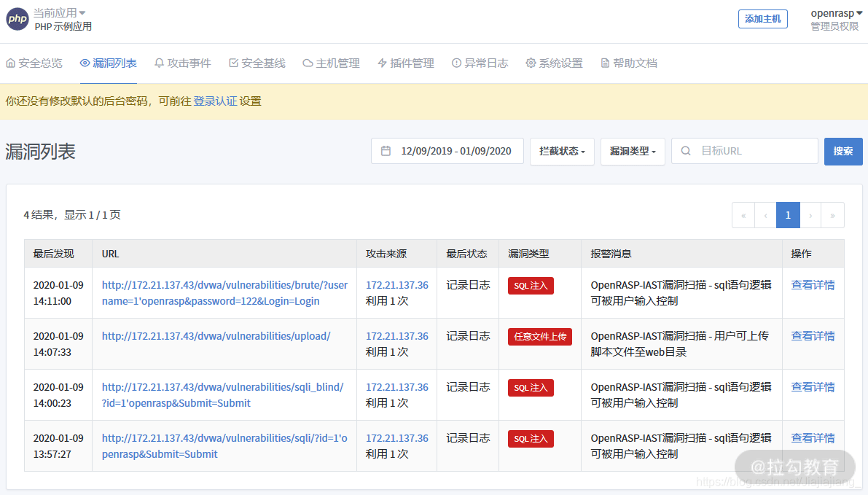Expand the 漏洞类型 filter dropdown
The image size is (868, 495).
pyautogui.click(x=633, y=151)
